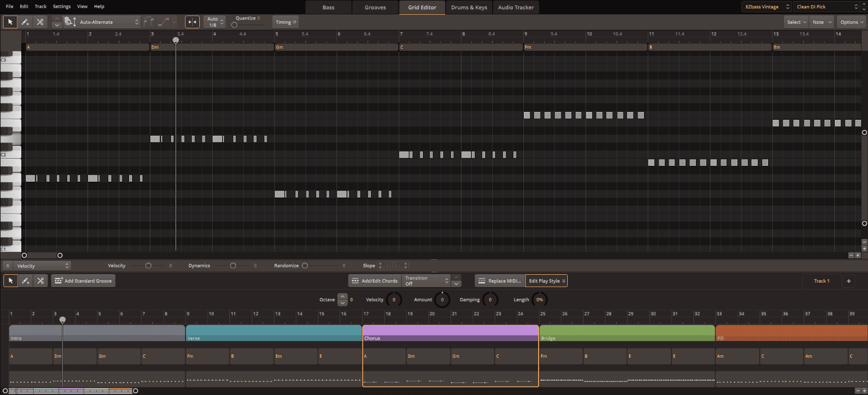Expand the Edit Play Style panel
Image resolution: width=868 pixels, height=395 pixels.
(x=547, y=281)
